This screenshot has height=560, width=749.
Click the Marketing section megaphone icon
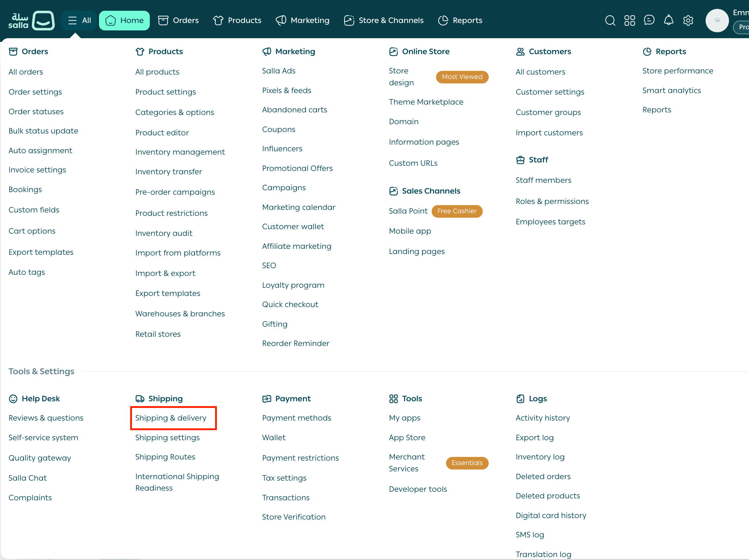pyautogui.click(x=267, y=52)
